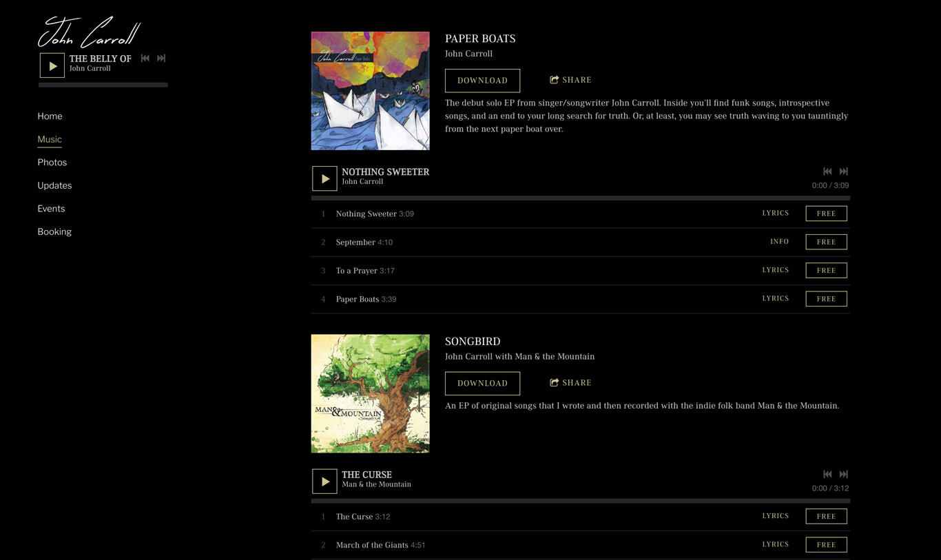Image resolution: width=941 pixels, height=560 pixels.
Task: Show info for September track
Action: pos(780,242)
